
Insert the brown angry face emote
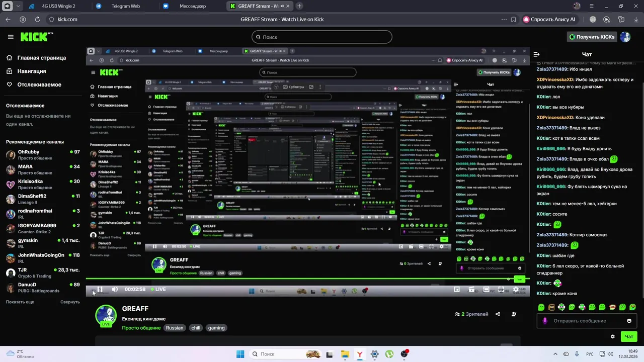551,307
